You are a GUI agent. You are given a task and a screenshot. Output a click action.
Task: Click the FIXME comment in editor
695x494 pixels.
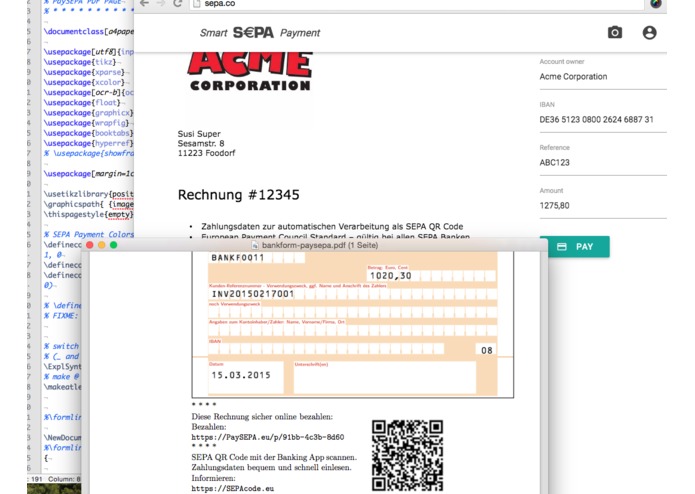(x=61, y=316)
